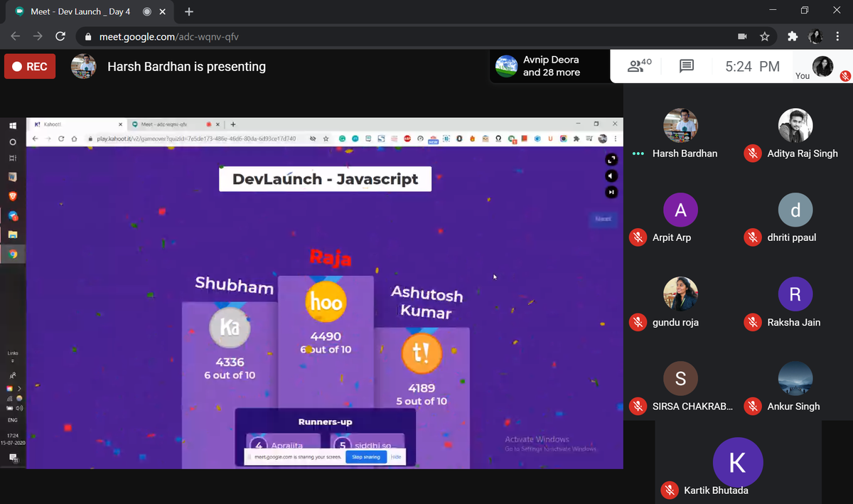The width and height of the screenshot is (853, 504).
Task: Click Raksha Jain's muted mic icon
Action: click(752, 322)
